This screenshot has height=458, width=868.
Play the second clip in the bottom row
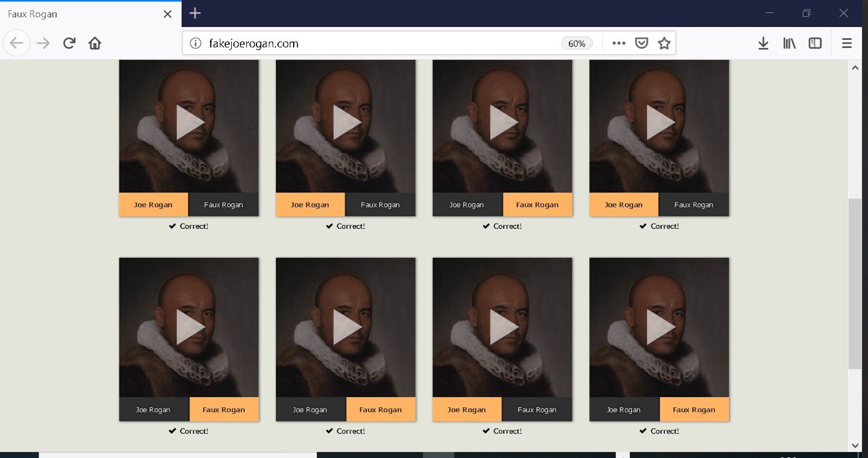click(x=346, y=327)
